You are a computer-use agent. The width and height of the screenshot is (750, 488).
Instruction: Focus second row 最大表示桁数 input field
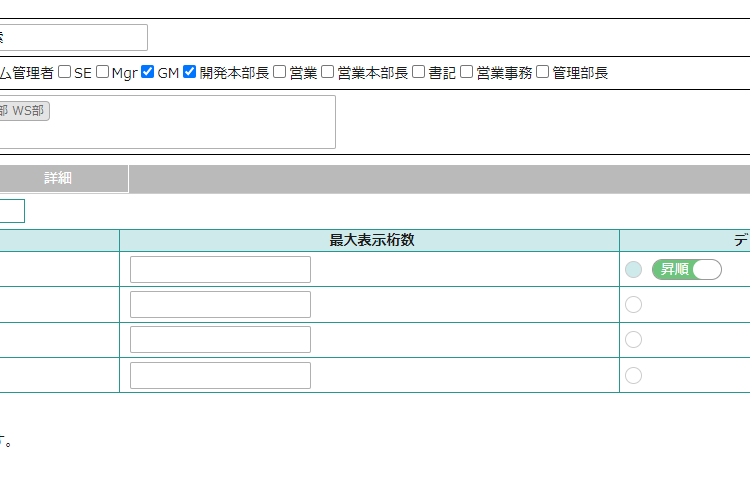pyautogui.click(x=220, y=305)
